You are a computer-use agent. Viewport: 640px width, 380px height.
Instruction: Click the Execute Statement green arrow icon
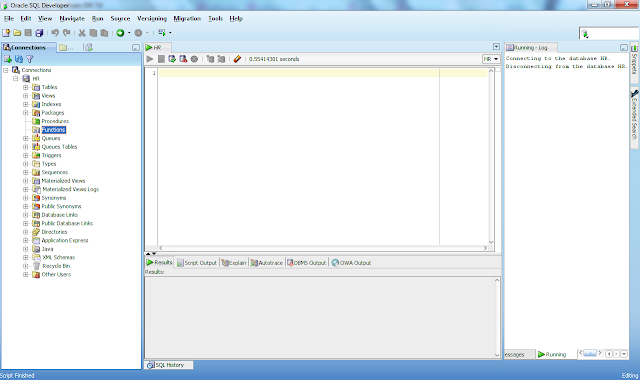pyautogui.click(x=150, y=59)
